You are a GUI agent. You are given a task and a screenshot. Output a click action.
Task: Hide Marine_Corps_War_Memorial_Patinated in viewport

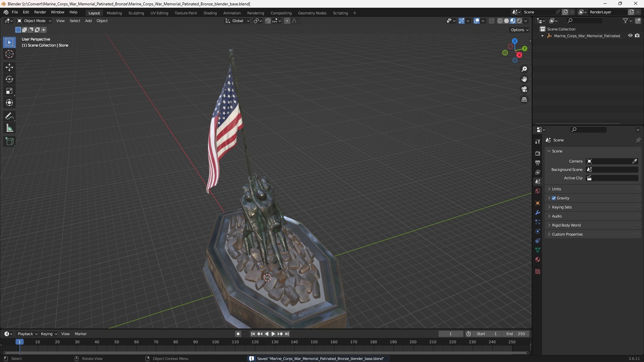coord(630,36)
